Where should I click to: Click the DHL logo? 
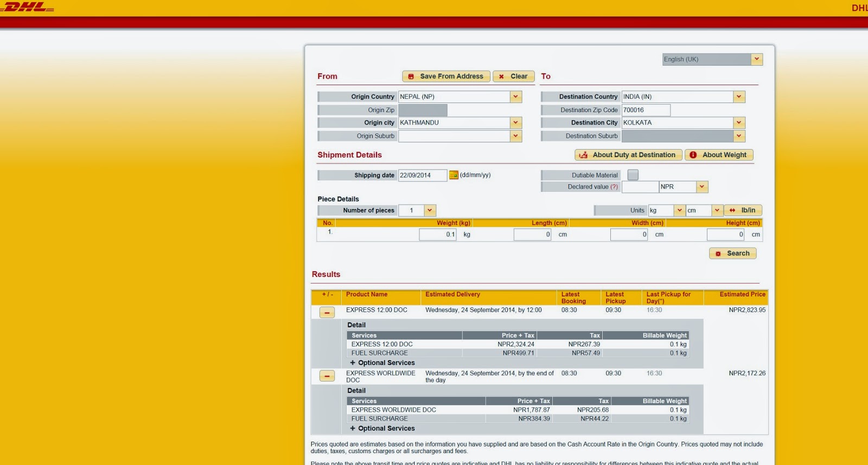pyautogui.click(x=27, y=7)
